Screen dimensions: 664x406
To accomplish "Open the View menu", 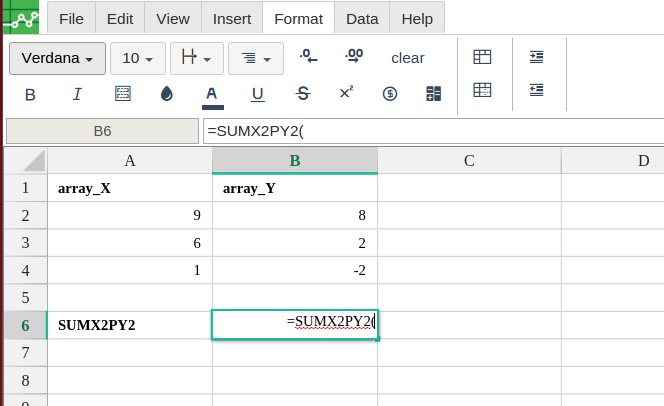I will [173, 19].
